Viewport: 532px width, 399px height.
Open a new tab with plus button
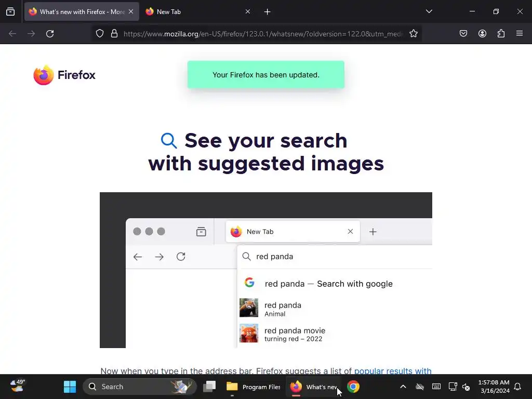[268, 12]
